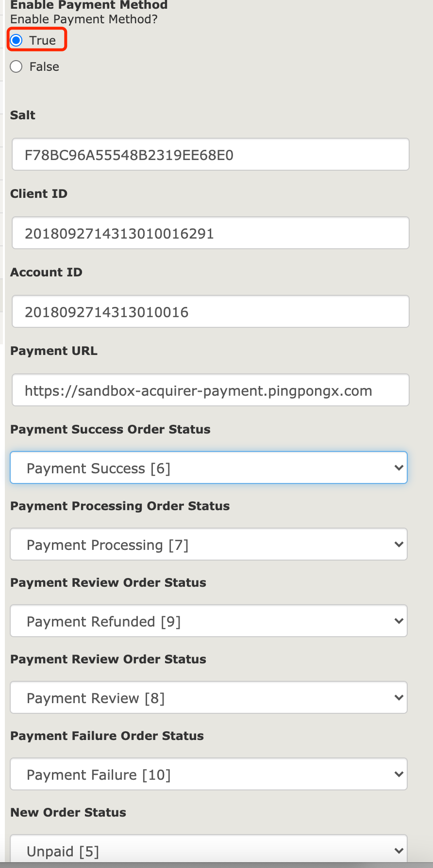Click inside the Salt input field
The width and height of the screenshot is (433, 868).
210,154
